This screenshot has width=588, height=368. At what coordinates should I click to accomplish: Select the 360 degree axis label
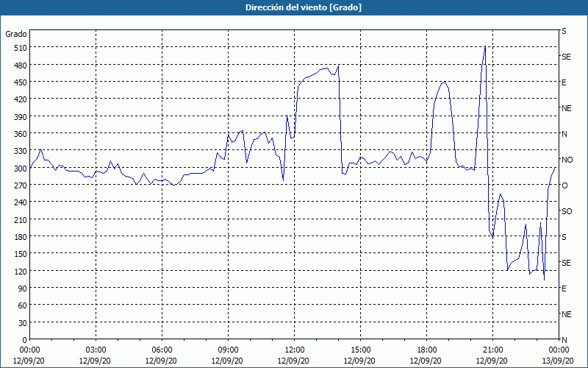[x=21, y=134]
